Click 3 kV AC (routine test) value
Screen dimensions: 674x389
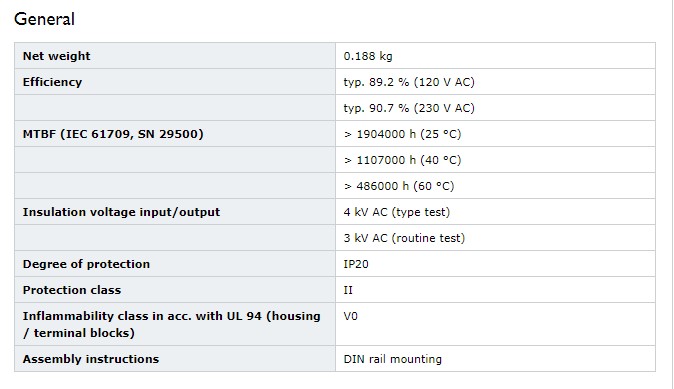point(404,238)
